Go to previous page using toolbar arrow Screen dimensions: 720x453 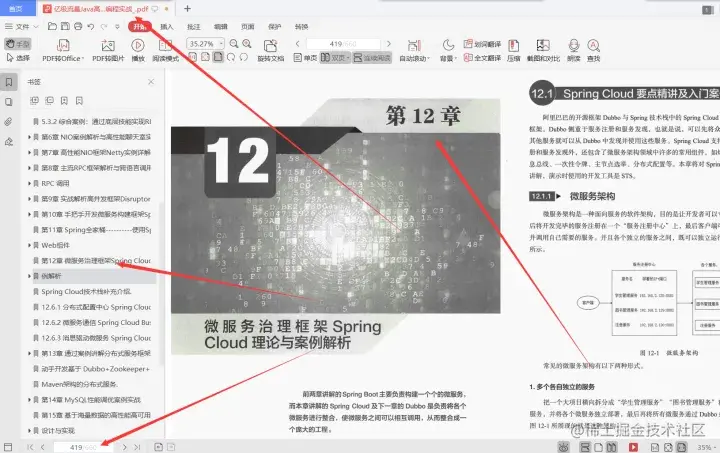(x=298, y=44)
